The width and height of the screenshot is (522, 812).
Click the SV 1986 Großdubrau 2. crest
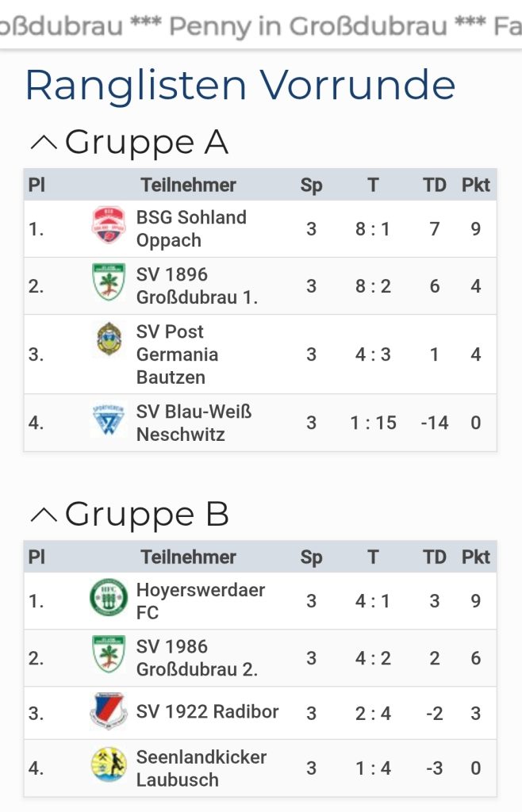click(x=108, y=654)
